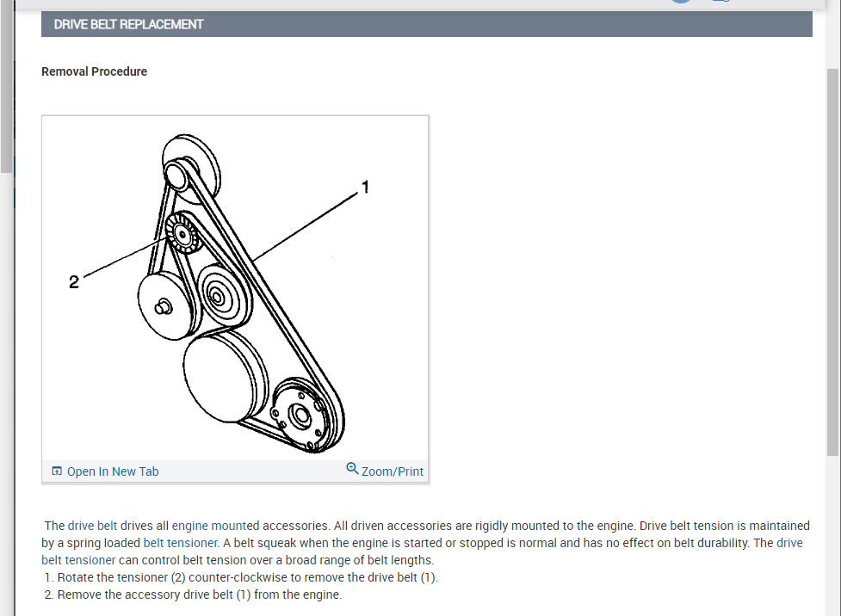The image size is (841, 616).
Task: Click the DRIVE BELT REPLACEMENT header bar
Action: (426, 25)
